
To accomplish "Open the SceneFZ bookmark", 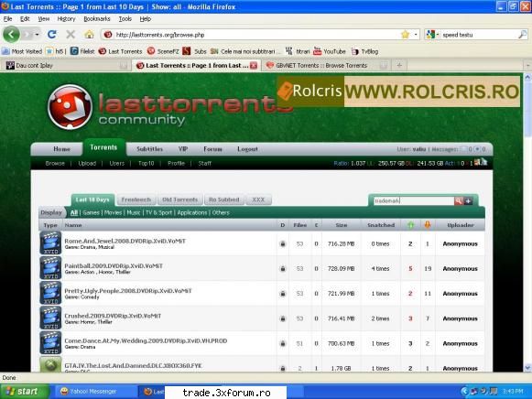I will tap(163, 51).
